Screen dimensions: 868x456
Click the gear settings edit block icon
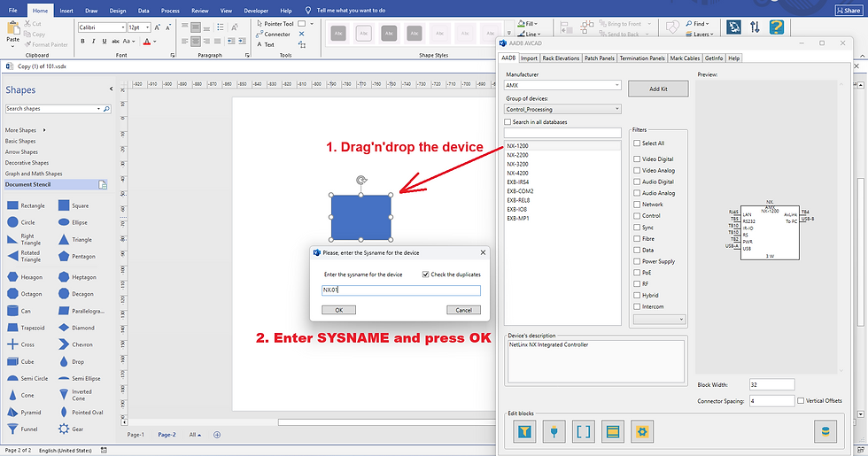pyautogui.click(x=641, y=432)
